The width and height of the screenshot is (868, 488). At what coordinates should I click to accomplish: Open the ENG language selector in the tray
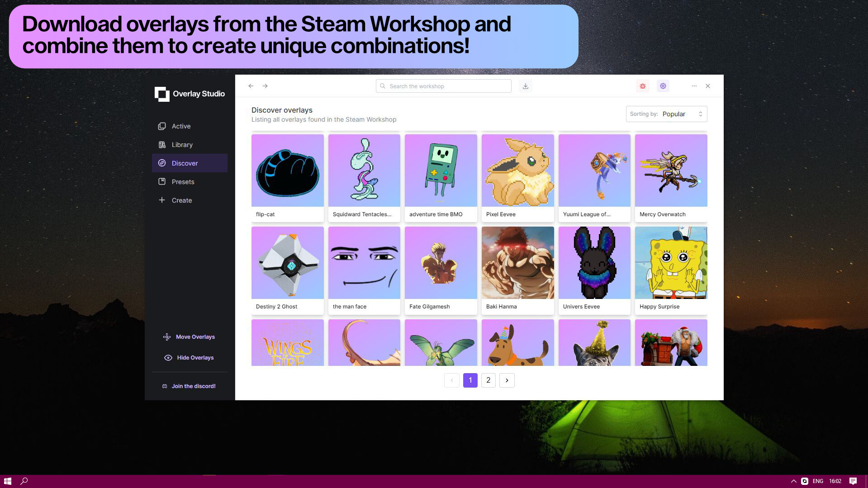(817, 481)
